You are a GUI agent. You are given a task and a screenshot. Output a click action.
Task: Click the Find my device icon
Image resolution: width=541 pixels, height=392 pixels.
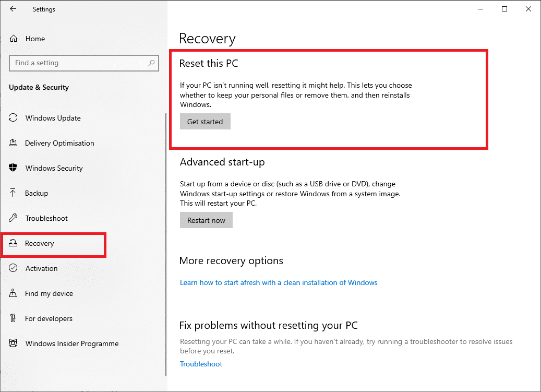tap(13, 293)
